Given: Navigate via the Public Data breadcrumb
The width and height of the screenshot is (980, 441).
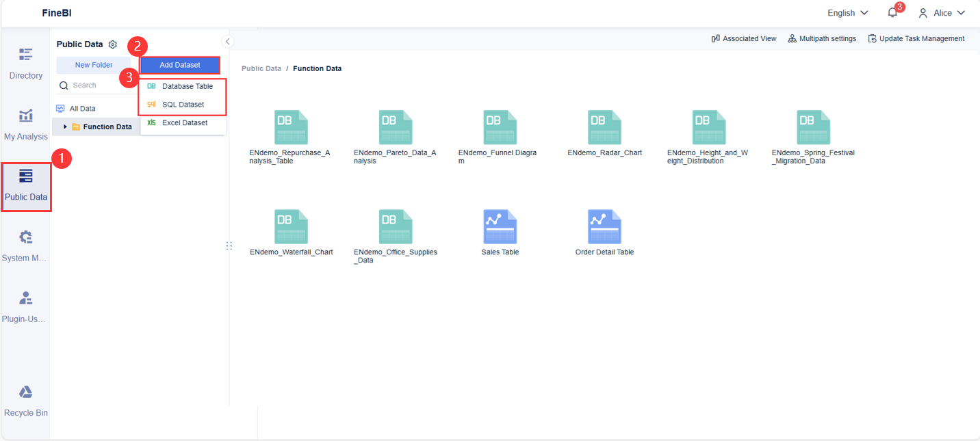Looking at the screenshot, I should click(261, 68).
